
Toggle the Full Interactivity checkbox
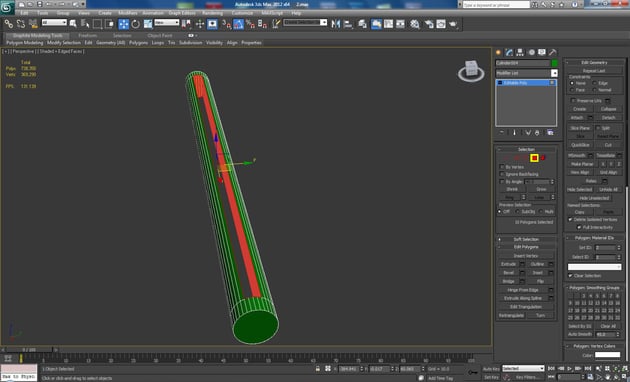(579, 227)
